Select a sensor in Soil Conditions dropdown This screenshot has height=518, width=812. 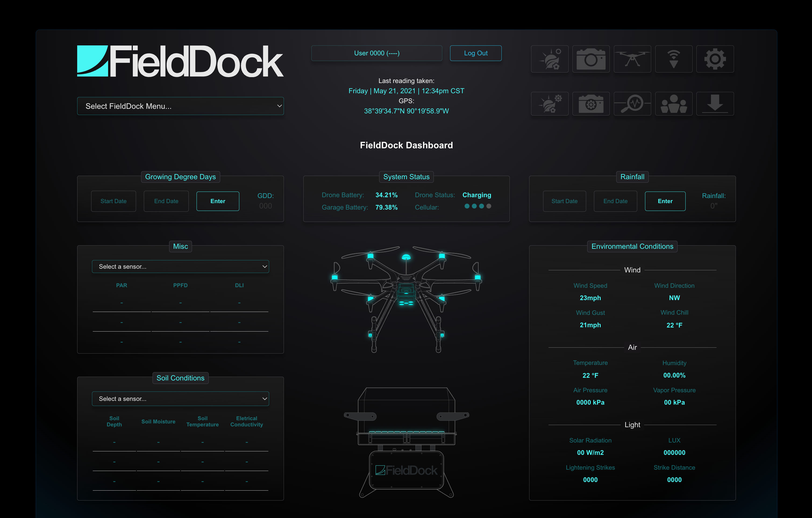tap(180, 398)
